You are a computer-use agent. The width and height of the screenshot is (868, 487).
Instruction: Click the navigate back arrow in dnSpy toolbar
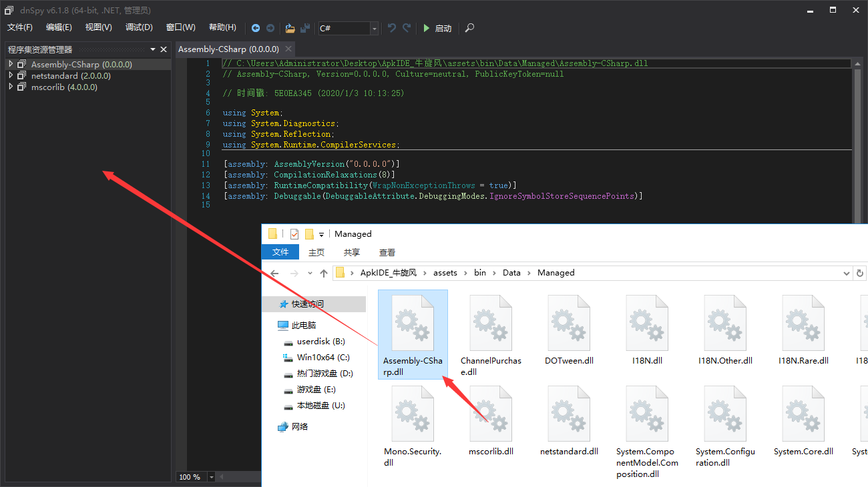[256, 28]
